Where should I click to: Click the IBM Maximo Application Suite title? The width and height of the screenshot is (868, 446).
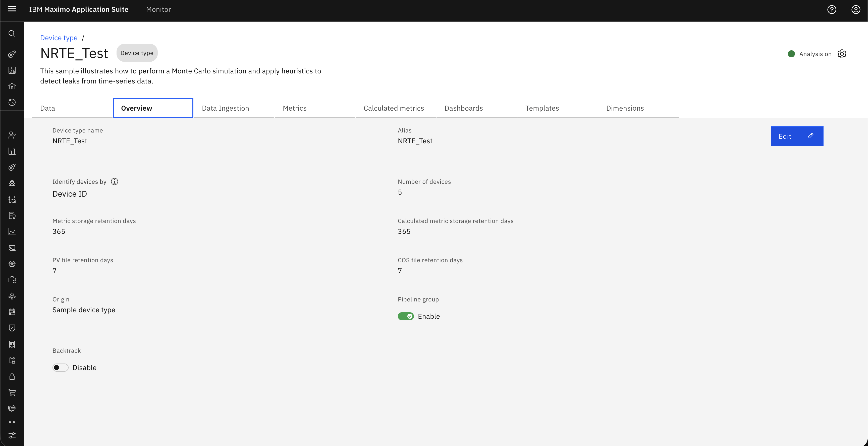point(79,10)
